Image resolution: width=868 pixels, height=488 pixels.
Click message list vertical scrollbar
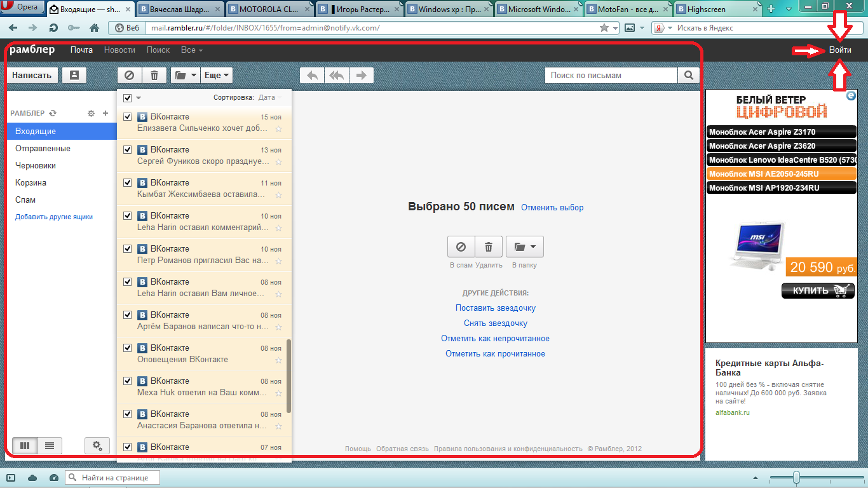tap(289, 376)
